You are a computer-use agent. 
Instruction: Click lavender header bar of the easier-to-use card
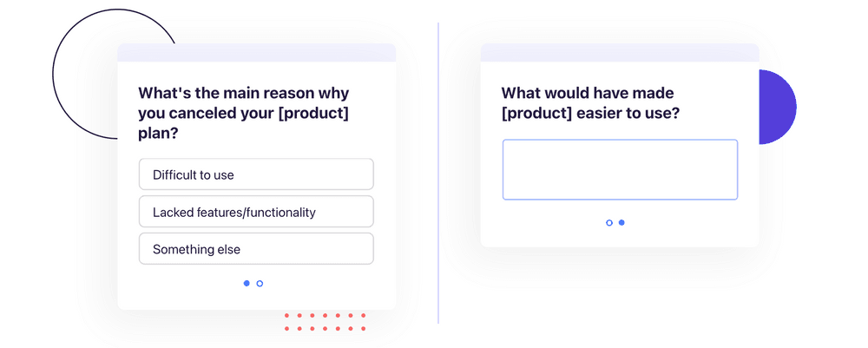(620, 53)
